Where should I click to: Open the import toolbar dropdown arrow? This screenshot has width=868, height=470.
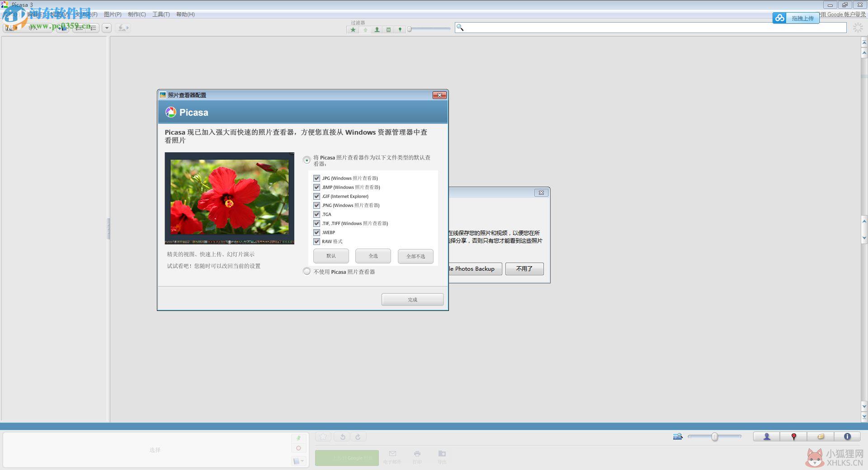click(107, 28)
